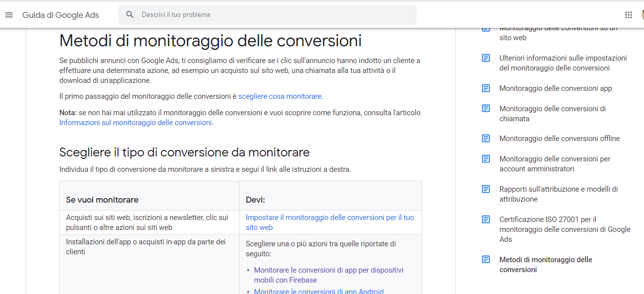Click the article icon beside 'Monitoraggio delle conversioni app'
The height and width of the screenshot is (294, 644).
[486, 88]
